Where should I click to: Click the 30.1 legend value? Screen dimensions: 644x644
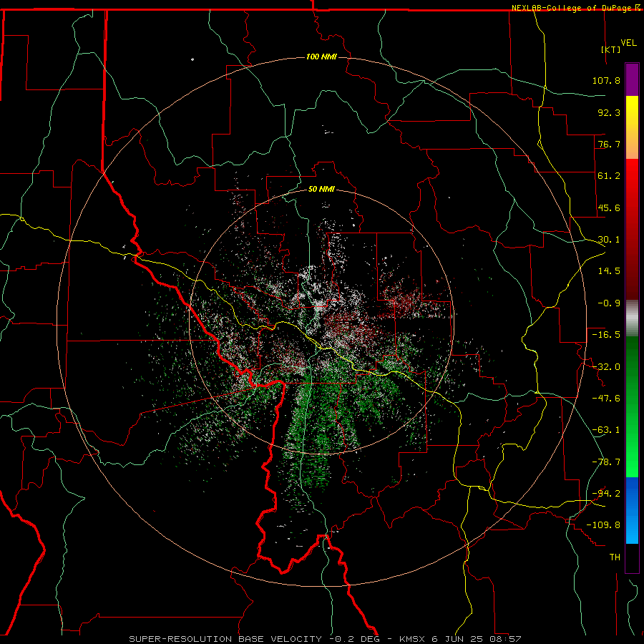609,240
